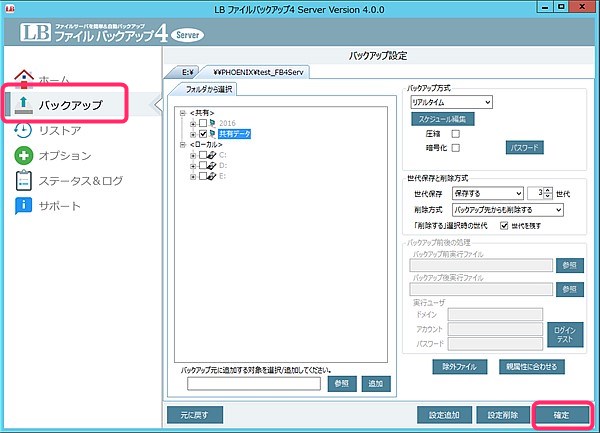Image resolution: width=600 pixels, height=433 pixels.
Task: Select the ¥¥PHOENIX¥test_FB4Serv tab
Action: (258, 72)
